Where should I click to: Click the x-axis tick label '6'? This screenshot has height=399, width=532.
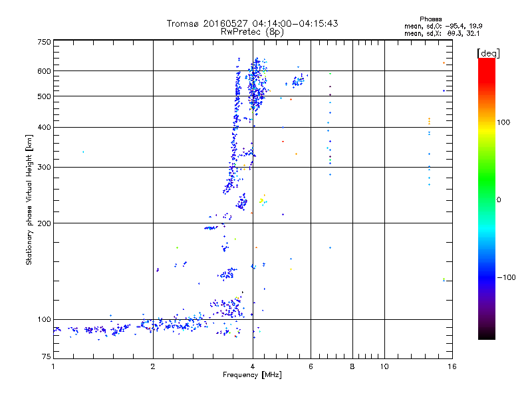tap(311, 366)
